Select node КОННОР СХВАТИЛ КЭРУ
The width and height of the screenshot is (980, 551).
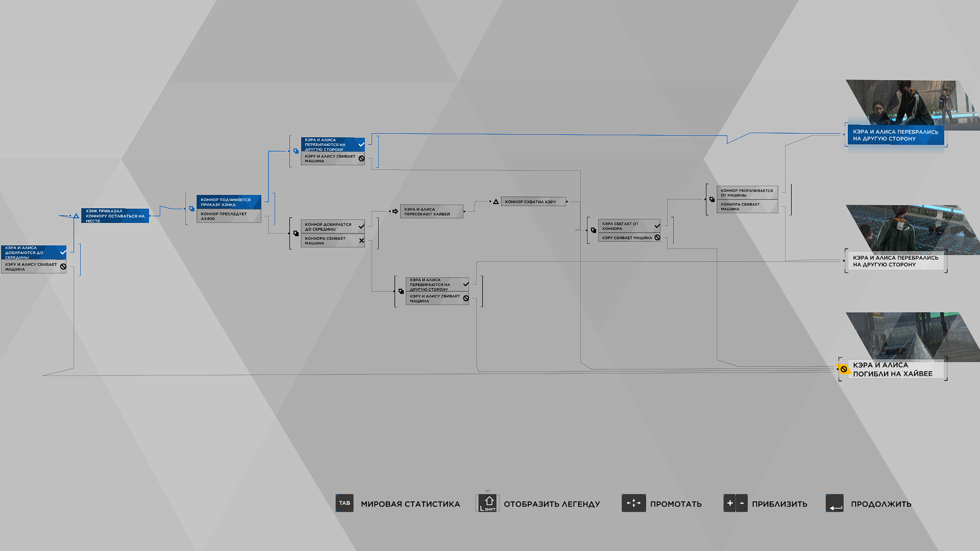[x=533, y=202]
